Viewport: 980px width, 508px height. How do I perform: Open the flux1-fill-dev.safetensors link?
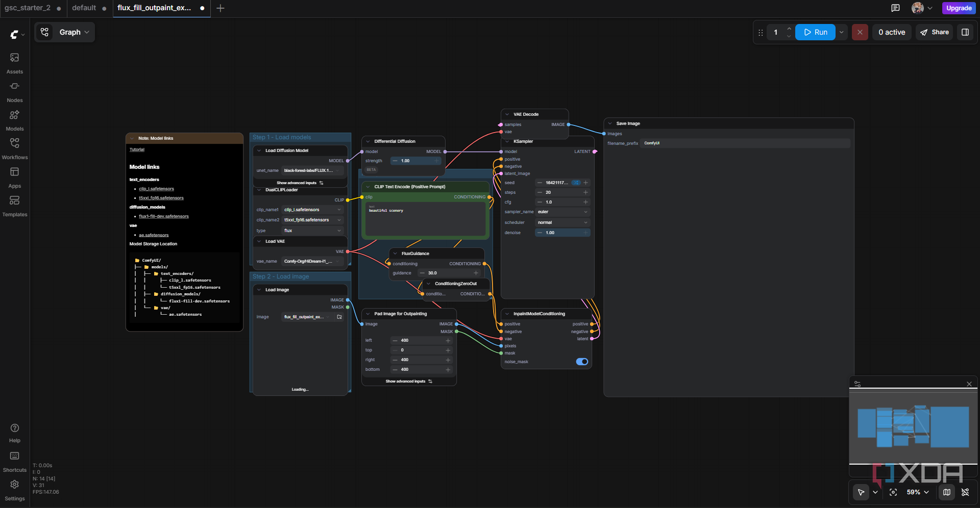(x=164, y=216)
